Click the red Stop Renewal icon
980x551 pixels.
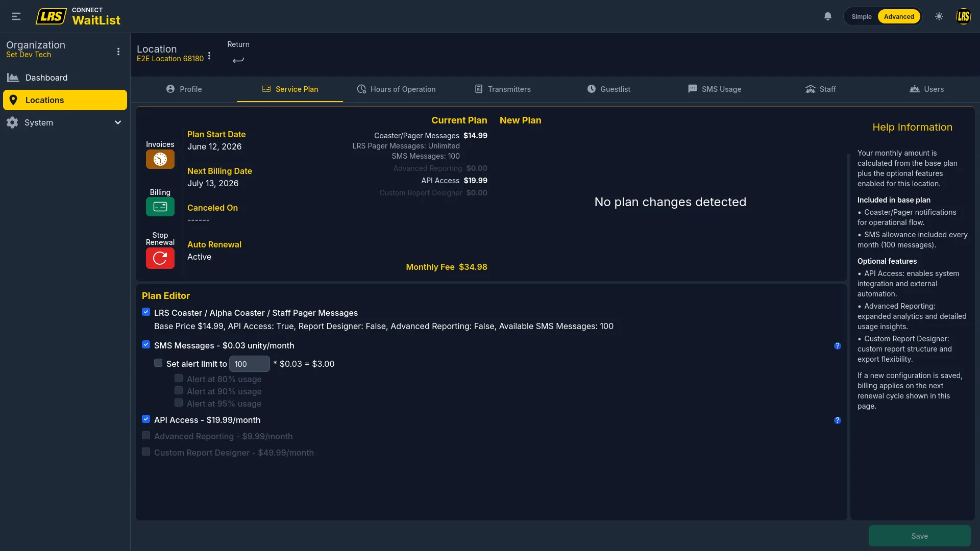160,258
